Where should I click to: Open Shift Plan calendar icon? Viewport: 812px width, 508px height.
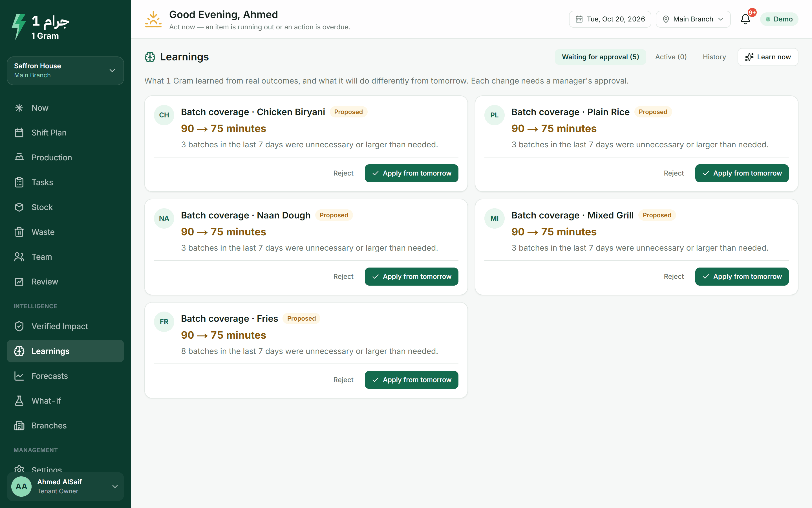pyautogui.click(x=19, y=133)
